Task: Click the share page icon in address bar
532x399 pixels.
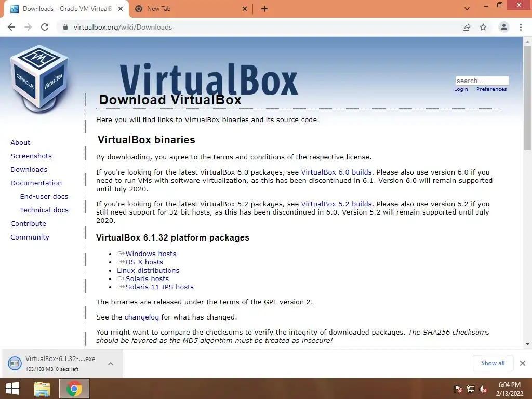Action: 467,27
